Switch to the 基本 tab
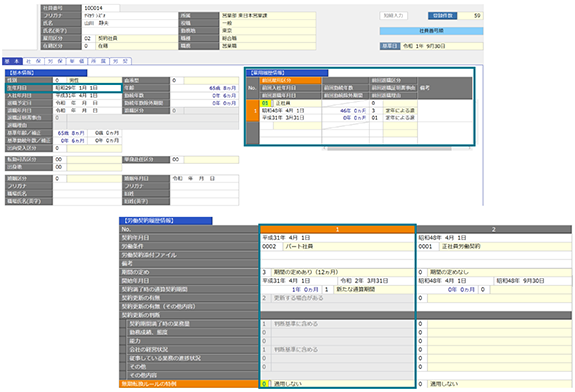The width and height of the screenshot is (575, 392). pyautogui.click(x=12, y=61)
